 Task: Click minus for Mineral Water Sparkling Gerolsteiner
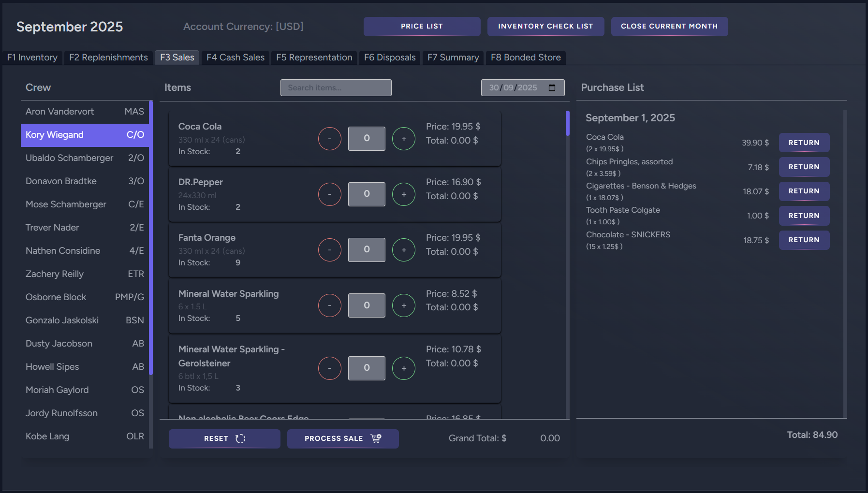click(x=330, y=368)
